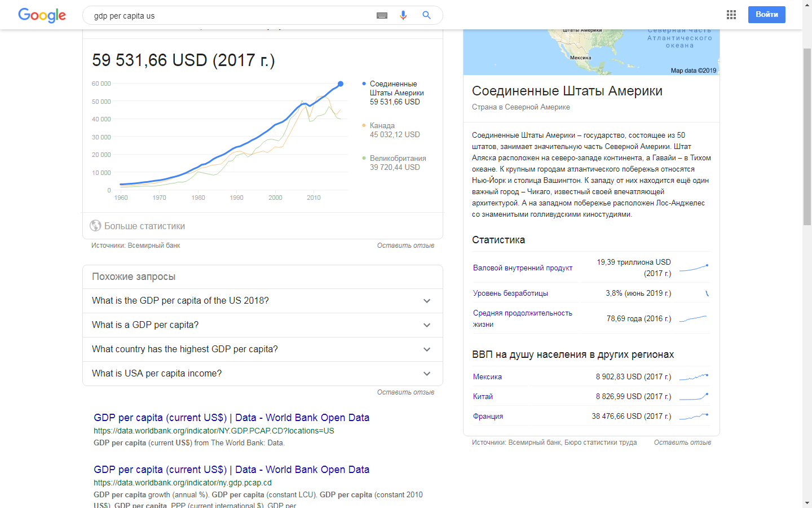The width and height of the screenshot is (812, 508).
Task: Click the magnifier search button
Action: pyautogui.click(x=426, y=15)
